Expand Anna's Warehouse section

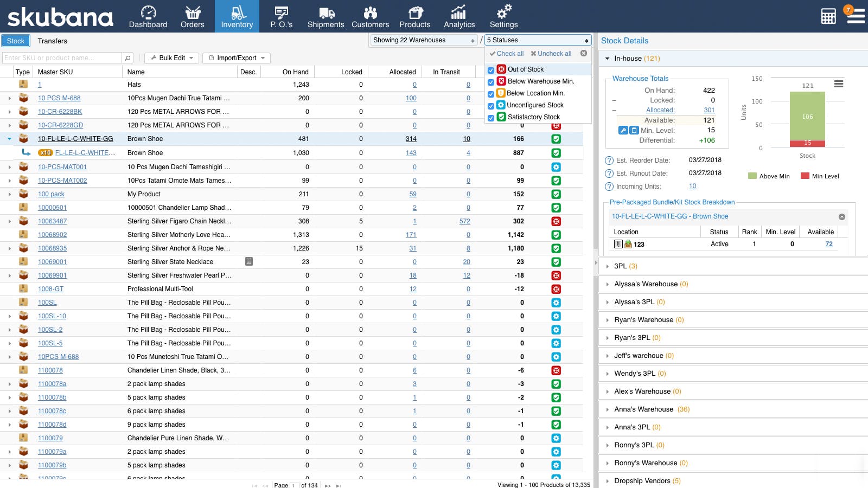click(607, 409)
